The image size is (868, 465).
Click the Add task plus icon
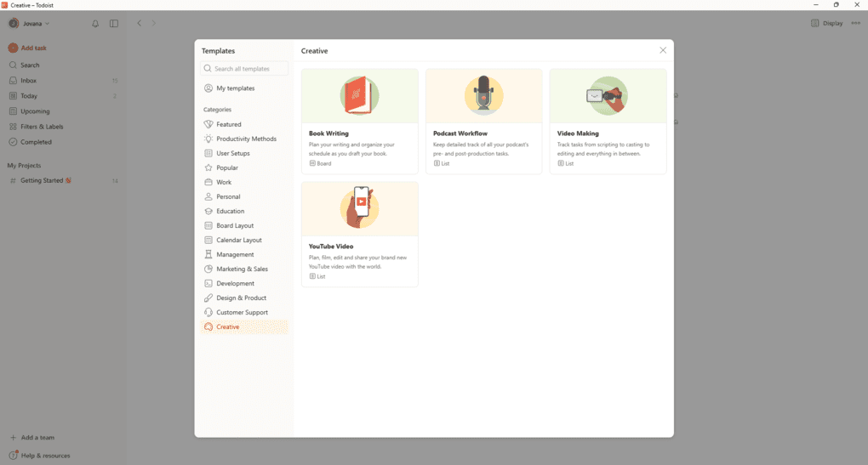(14, 48)
